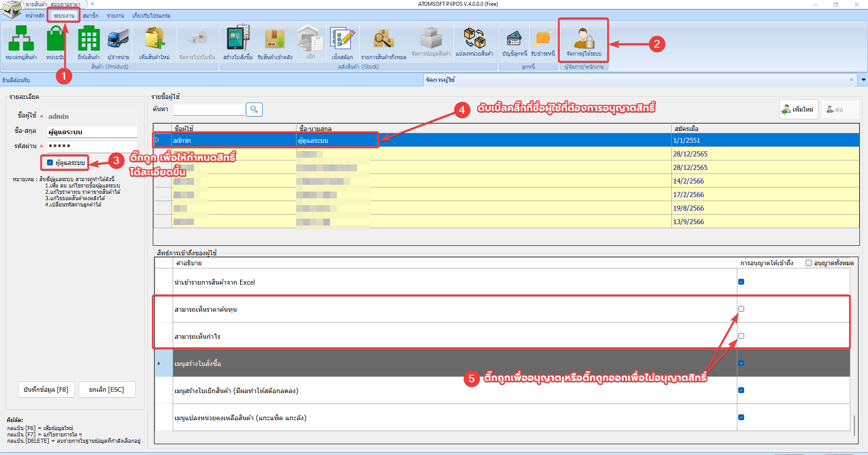Click inside the ค้นหา search field
Image resolution: width=868 pixels, height=455 pixels.
click(209, 109)
